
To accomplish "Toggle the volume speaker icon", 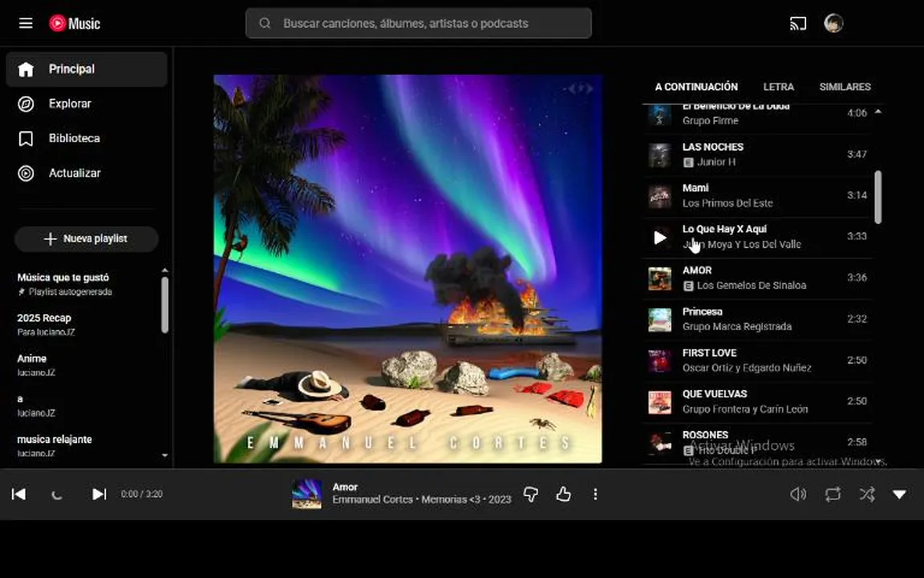I will click(x=798, y=495).
